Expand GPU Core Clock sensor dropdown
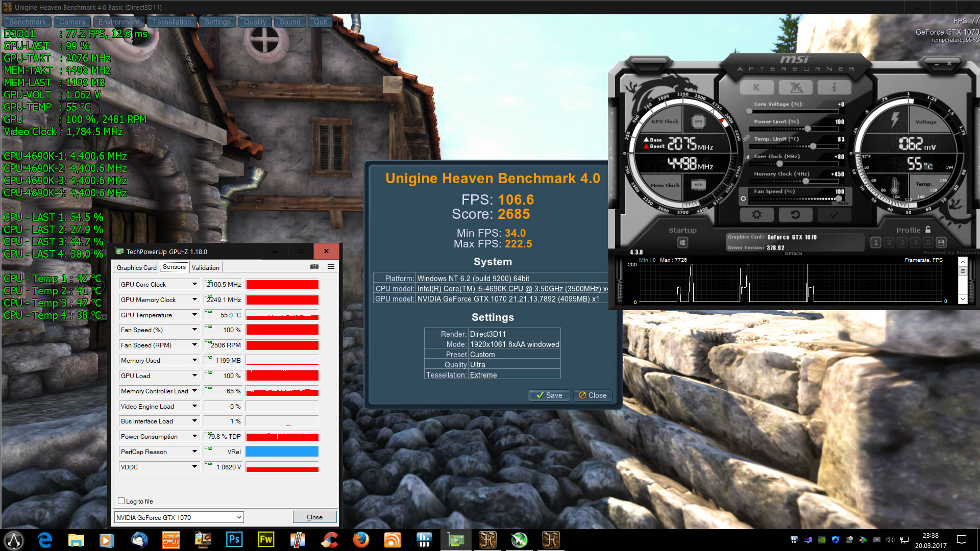 [x=194, y=285]
